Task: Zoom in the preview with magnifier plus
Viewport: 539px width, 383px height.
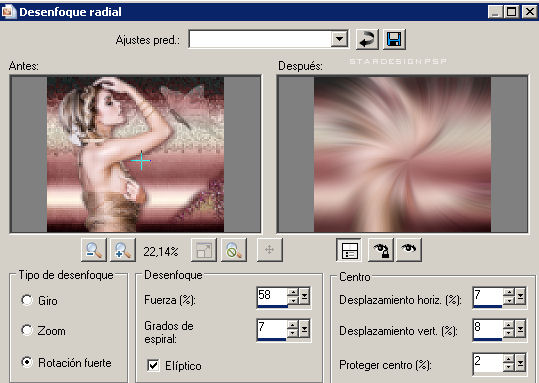Action: 123,250
